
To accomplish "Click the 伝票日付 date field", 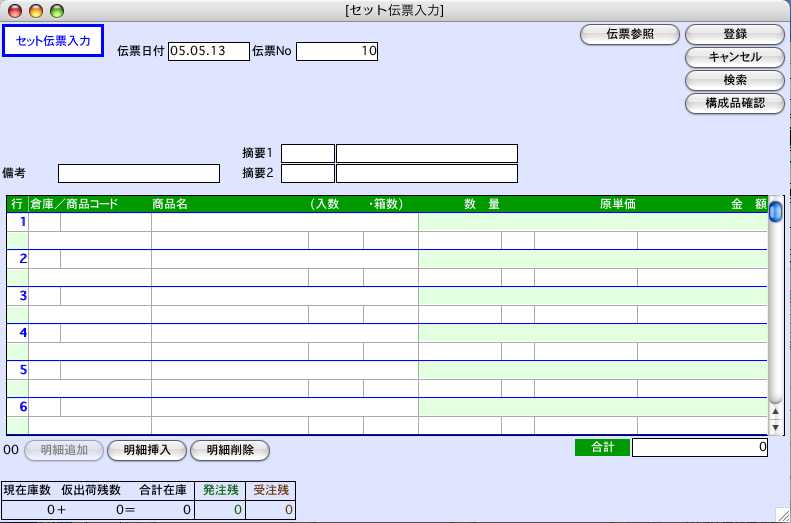I will click(208, 51).
